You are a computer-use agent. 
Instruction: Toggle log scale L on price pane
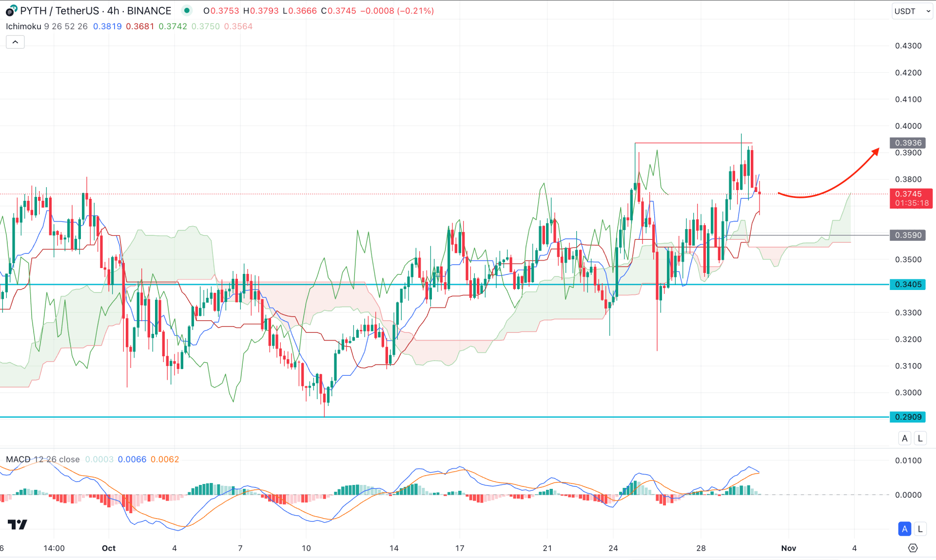point(920,438)
